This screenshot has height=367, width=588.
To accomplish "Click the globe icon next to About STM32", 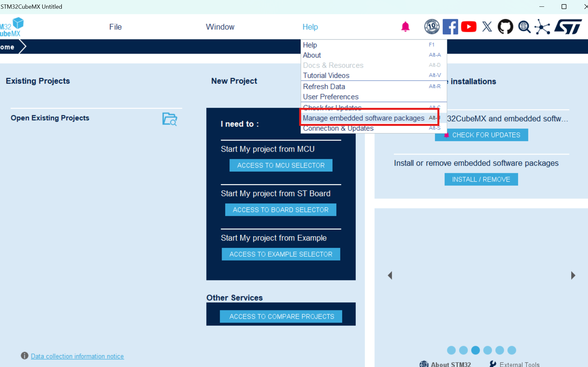I will (x=424, y=364).
